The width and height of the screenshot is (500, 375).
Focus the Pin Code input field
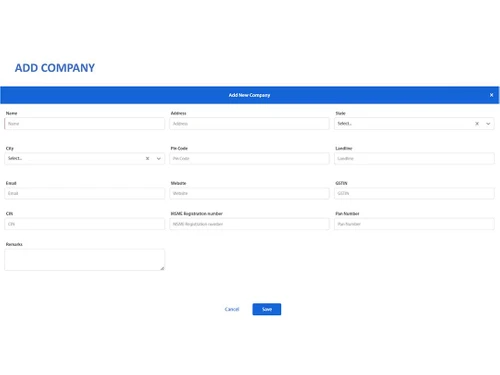(x=249, y=159)
